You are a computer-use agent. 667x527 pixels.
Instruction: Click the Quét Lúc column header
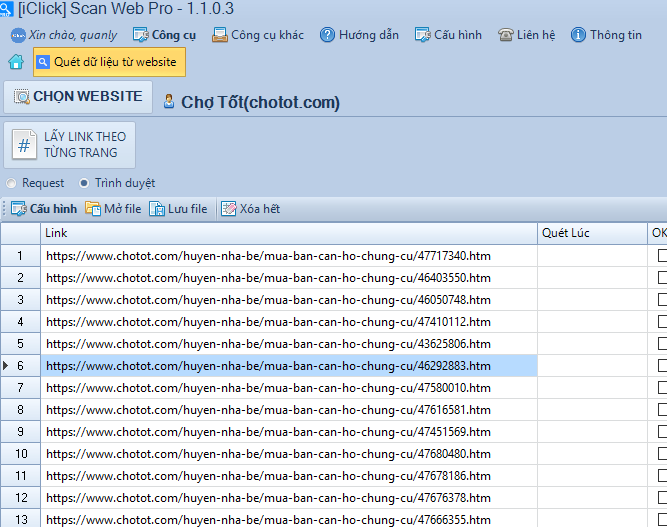(x=592, y=233)
